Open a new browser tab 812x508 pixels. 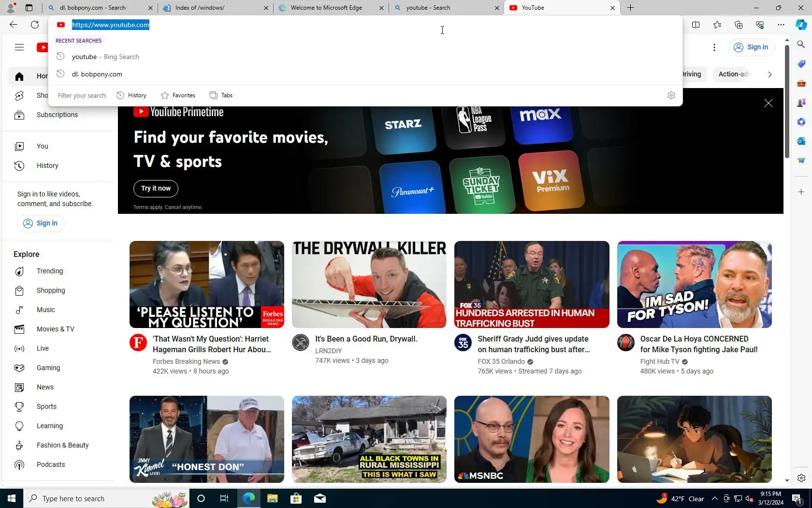pyautogui.click(x=630, y=8)
